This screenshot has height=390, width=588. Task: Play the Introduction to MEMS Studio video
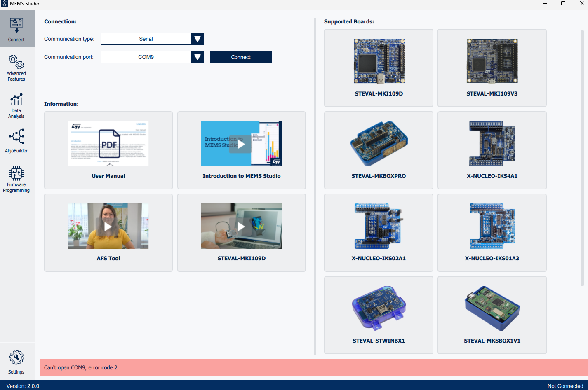pos(241,144)
